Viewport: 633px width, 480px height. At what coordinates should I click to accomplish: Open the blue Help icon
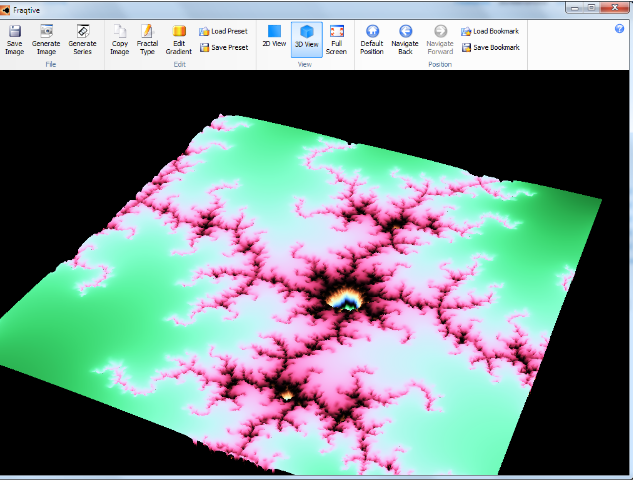(x=620, y=29)
